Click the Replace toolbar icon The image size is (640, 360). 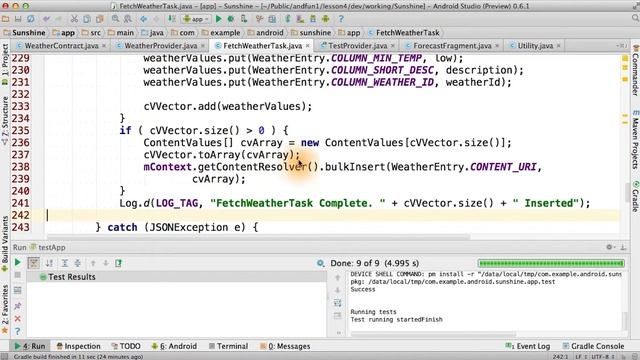click(x=128, y=19)
